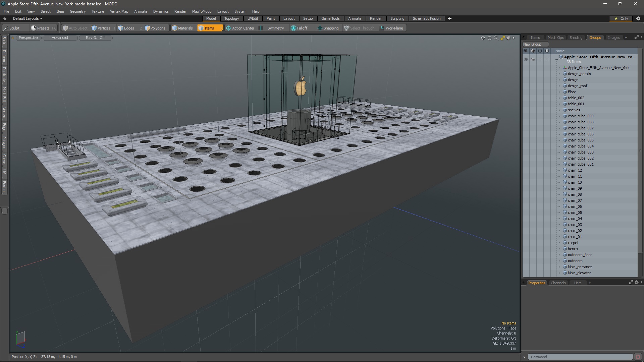Select the Main_elevator item in the list
644x362 pixels.
point(579,273)
